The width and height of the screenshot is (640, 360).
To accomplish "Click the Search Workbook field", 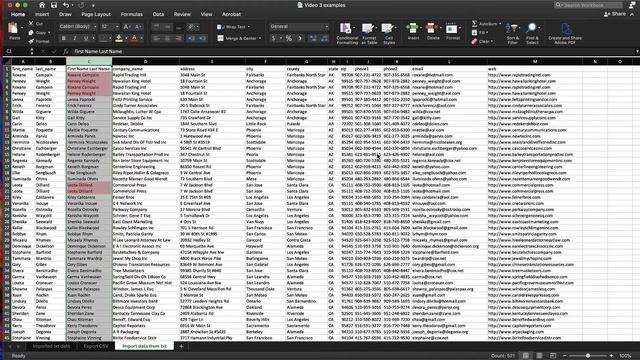I will coord(589,5).
